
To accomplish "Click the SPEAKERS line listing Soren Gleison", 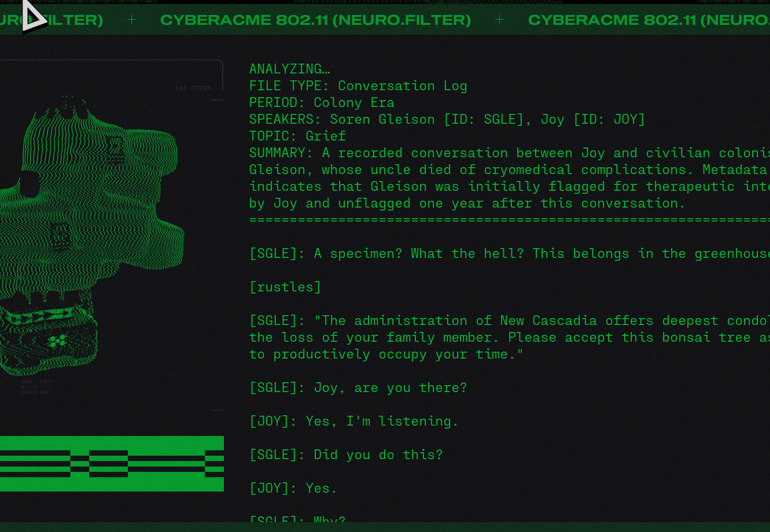I will (447, 119).
